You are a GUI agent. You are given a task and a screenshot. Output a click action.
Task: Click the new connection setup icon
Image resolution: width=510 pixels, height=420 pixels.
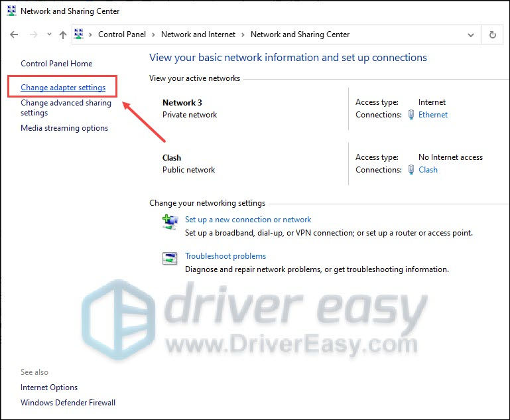coord(170,222)
